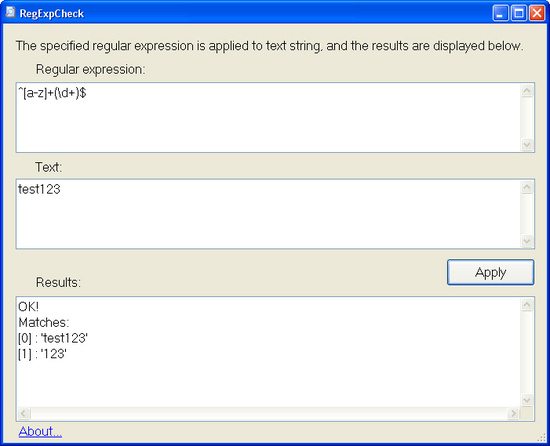
Task: Click the RegExpCheck title bar app icon
Action: click(x=11, y=13)
